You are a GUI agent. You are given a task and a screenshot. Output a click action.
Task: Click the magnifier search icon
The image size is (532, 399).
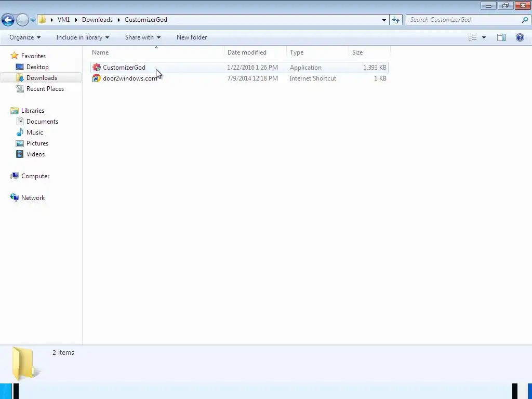click(525, 20)
